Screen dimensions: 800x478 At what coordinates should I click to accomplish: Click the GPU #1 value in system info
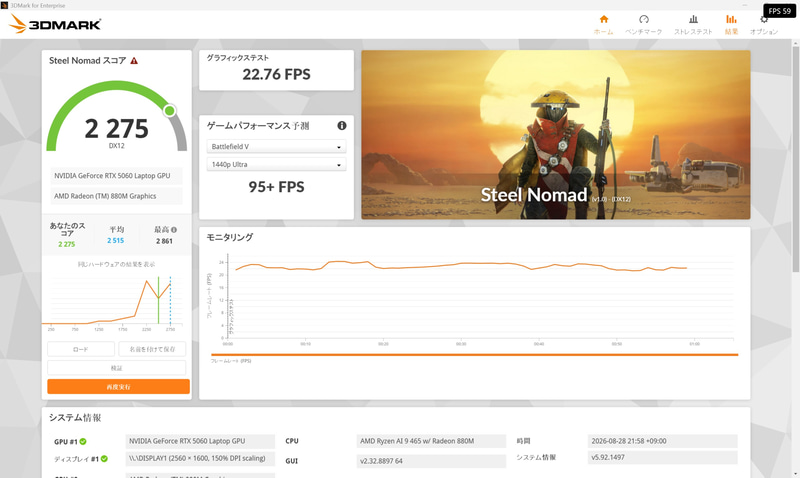[x=200, y=441]
